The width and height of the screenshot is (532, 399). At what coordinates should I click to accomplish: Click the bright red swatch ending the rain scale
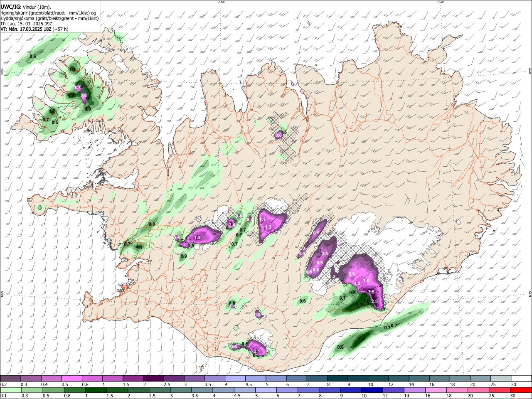[x=522, y=390]
